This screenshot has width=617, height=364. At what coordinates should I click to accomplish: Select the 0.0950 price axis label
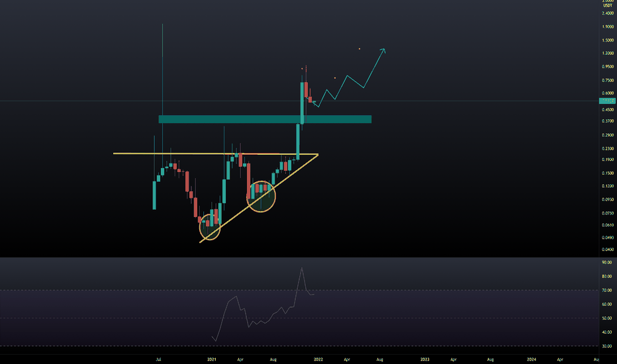tap(608, 199)
